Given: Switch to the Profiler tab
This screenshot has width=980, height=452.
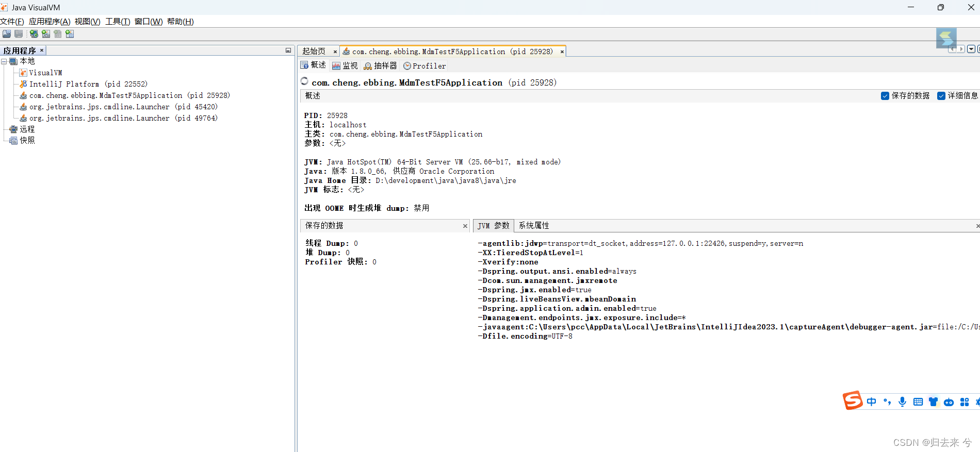Looking at the screenshot, I should pyautogui.click(x=424, y=66).
